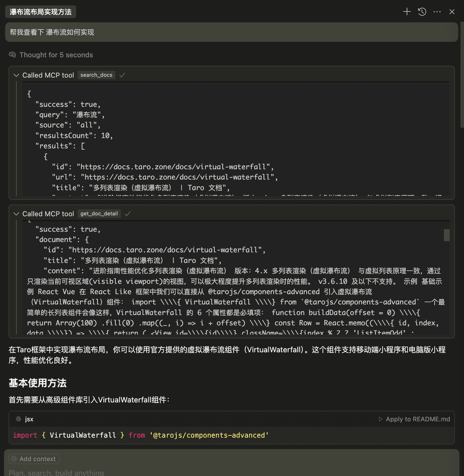Image resolution: width=464 pixels, height=476 pixels.
Task: Close the chat panel
Action: click(x=452, y=12)
